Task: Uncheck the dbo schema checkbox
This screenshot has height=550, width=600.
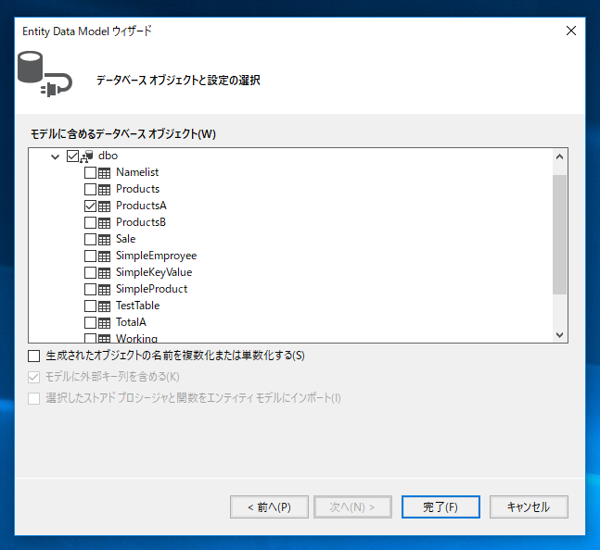Action: click(73, 156)
